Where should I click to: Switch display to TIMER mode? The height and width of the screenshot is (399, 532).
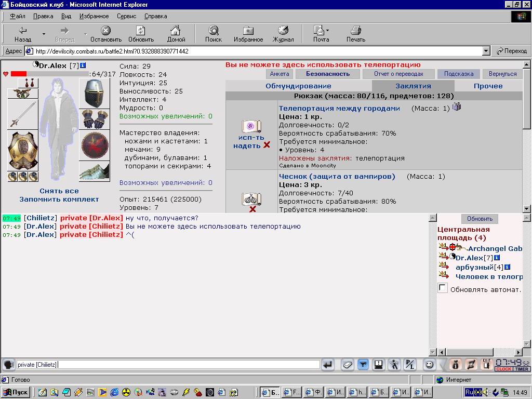[522, 369]
